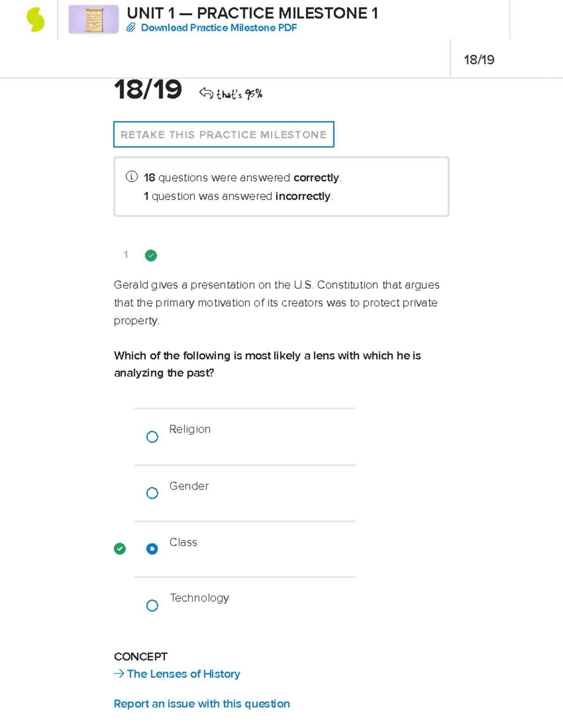Click the Class answer label text

click(x=183, y=542)
